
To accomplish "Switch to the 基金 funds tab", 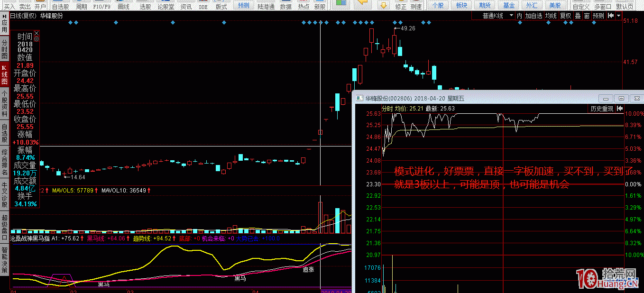I will [508, 6].
